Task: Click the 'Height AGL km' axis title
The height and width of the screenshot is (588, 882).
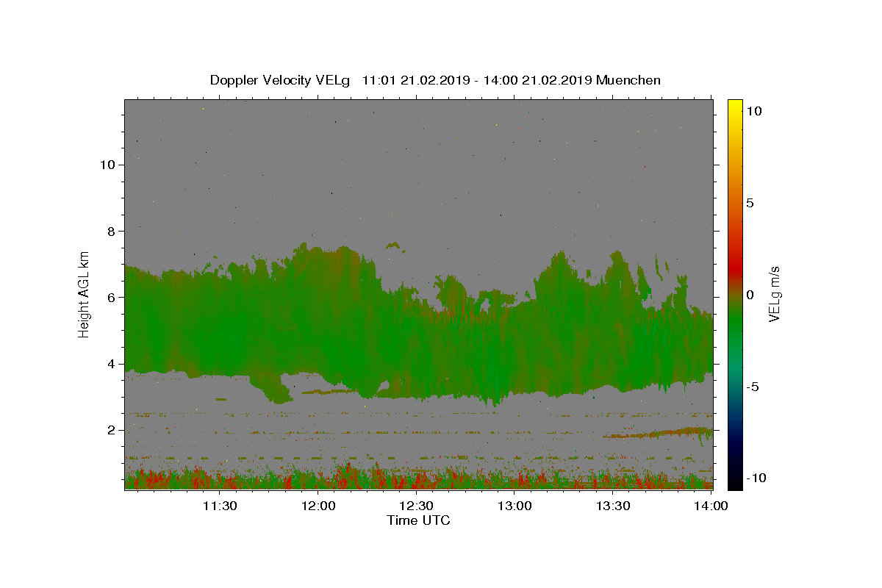Action: (85, 294)
